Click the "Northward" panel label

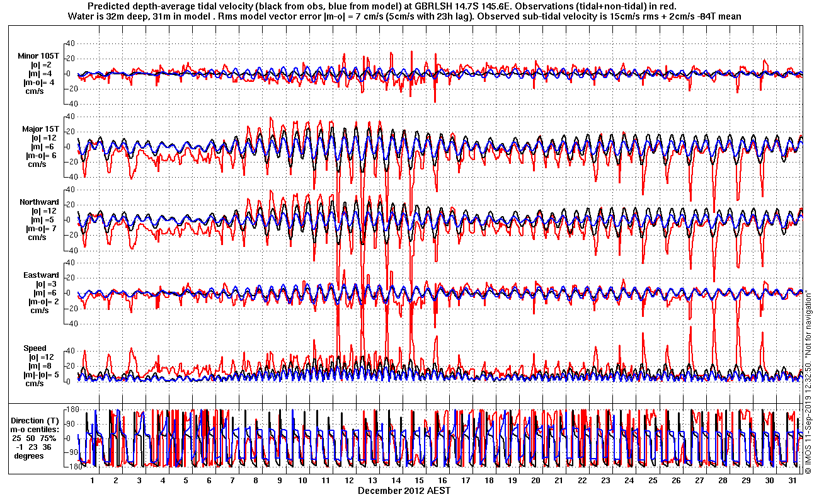click(x=39, y=202)
